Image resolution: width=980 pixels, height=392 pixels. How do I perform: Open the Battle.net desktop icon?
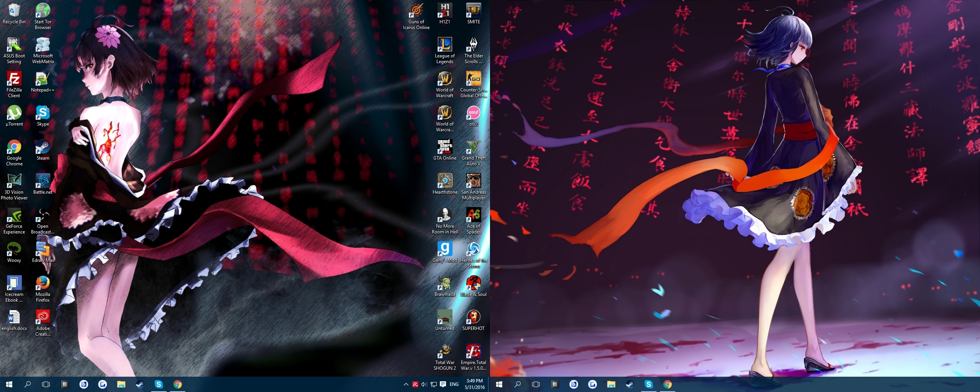(42, 184)
